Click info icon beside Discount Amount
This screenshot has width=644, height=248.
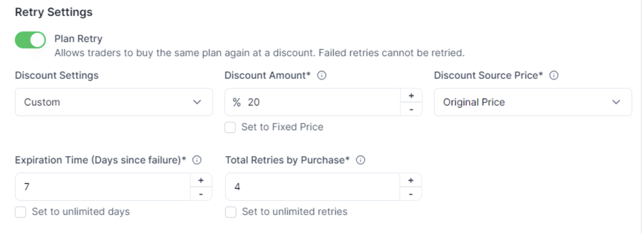tap(322, 75)
